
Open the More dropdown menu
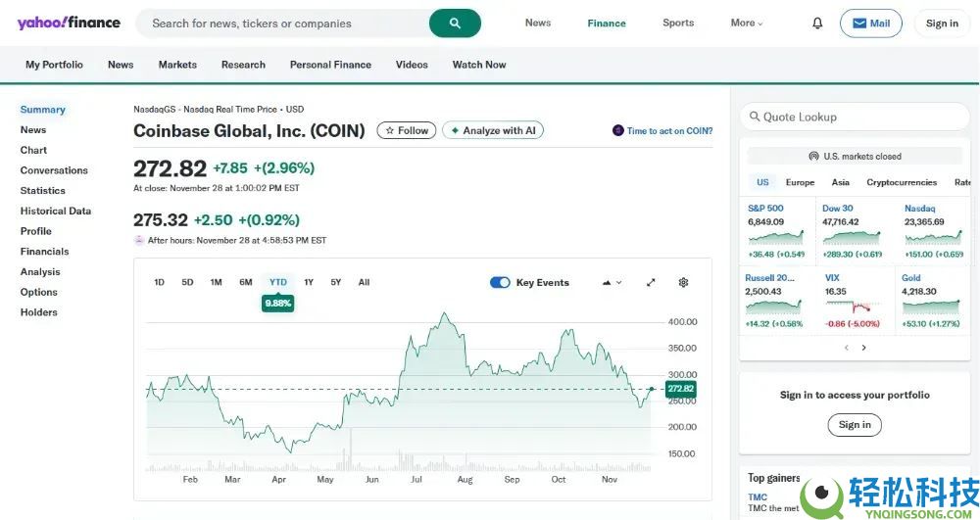pyautogui.click(x=746, y=24)
